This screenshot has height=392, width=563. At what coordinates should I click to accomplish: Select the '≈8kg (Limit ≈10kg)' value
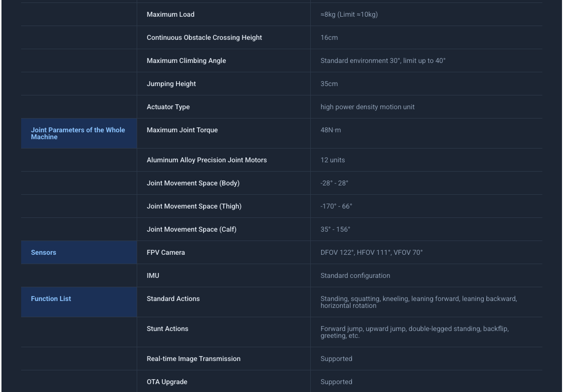click(x=349, y=14)
